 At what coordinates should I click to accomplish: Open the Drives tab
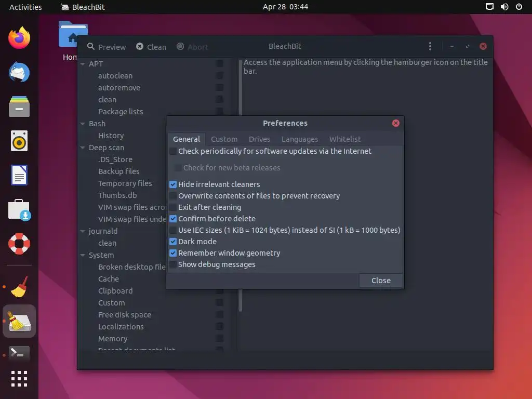(259, 139)
